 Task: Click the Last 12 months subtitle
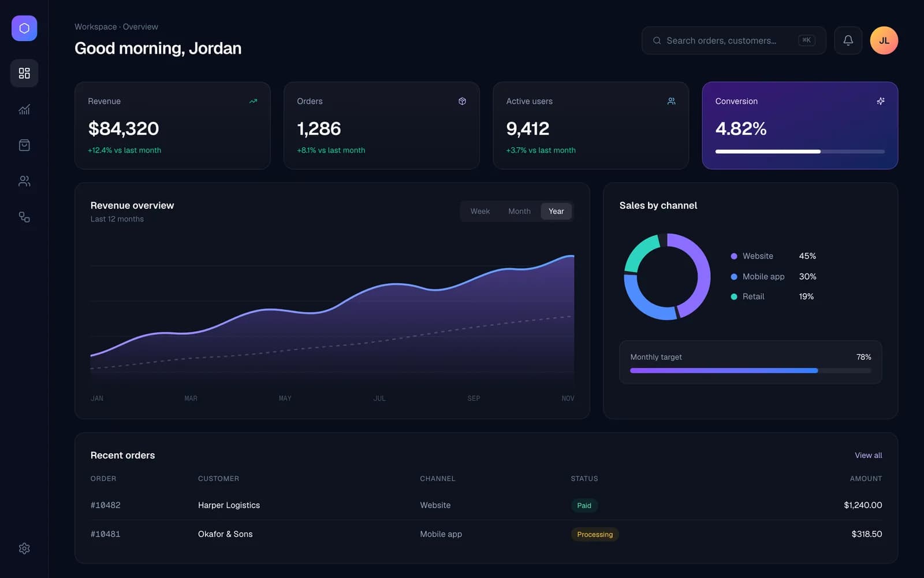click(x=117, y=219)
